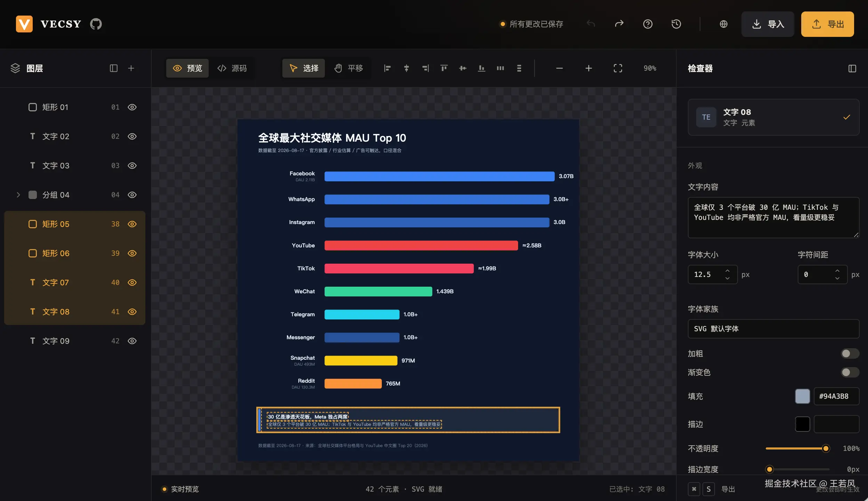Open the help question mark icon
This screenshot has height=501, width=868.
(x=648, y=24)
